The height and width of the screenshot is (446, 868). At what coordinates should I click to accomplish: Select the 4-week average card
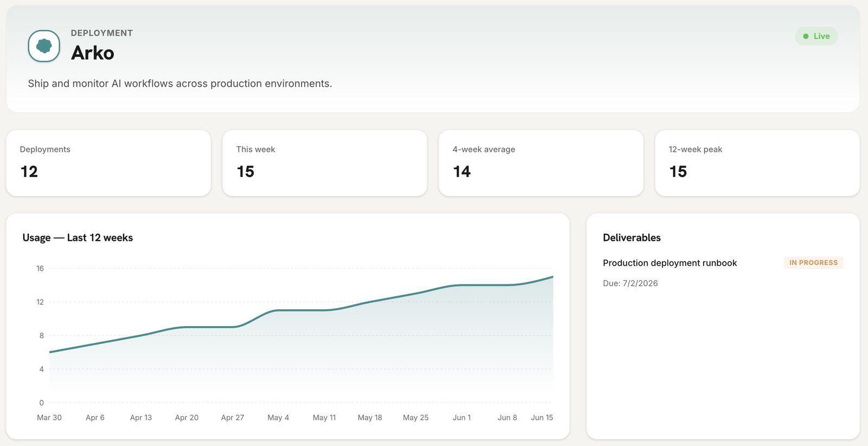[541, 163]
